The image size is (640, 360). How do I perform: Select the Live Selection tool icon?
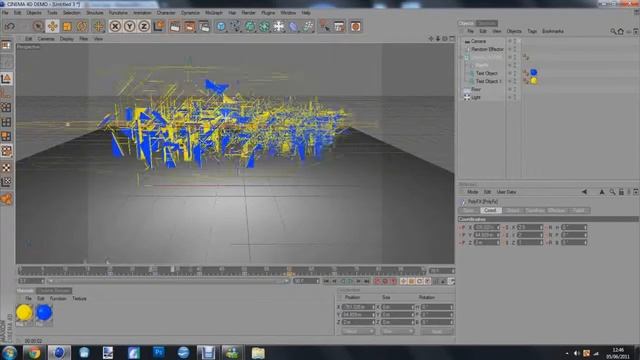[x=38, y=27]
